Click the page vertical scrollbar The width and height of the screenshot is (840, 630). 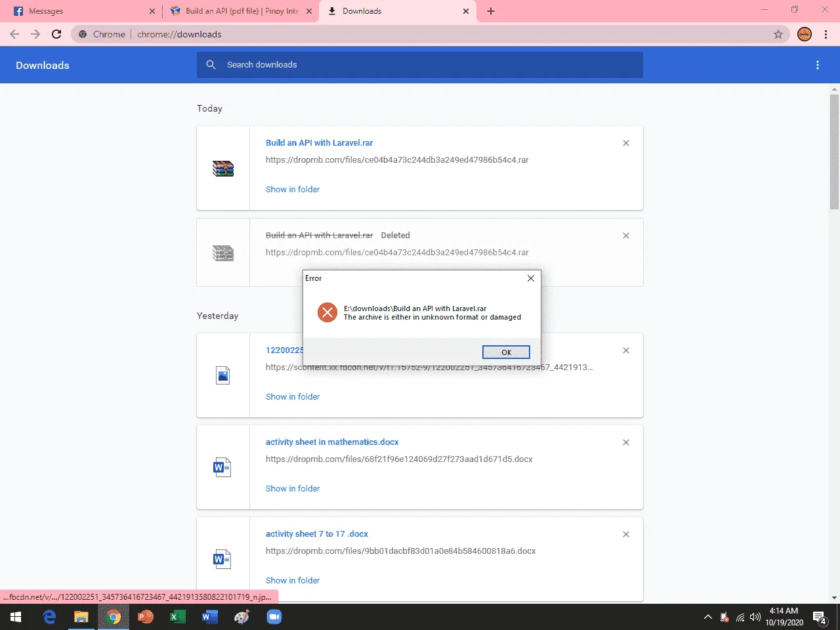(834, 152)
